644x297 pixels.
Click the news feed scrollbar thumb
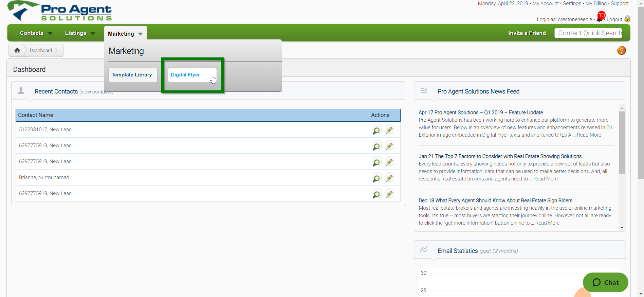click(622, 143)
